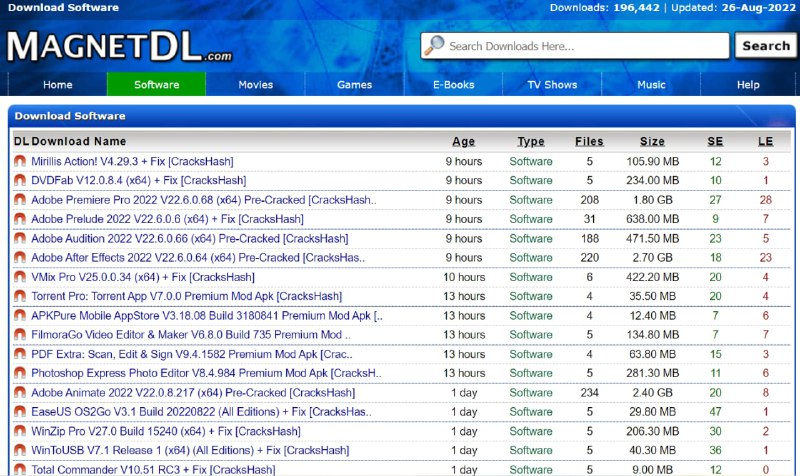Click magnet icon for Adobe Animate 2022
Image resolution: width=800 pixels, height=476 pixels.
click(x=20, y=392)
